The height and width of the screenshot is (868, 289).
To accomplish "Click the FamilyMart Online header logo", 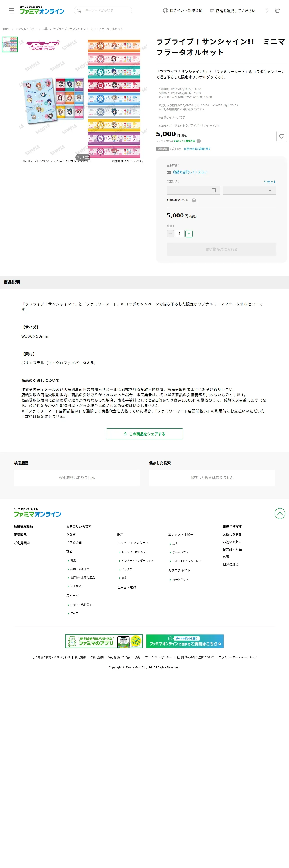I will (42, 10).
